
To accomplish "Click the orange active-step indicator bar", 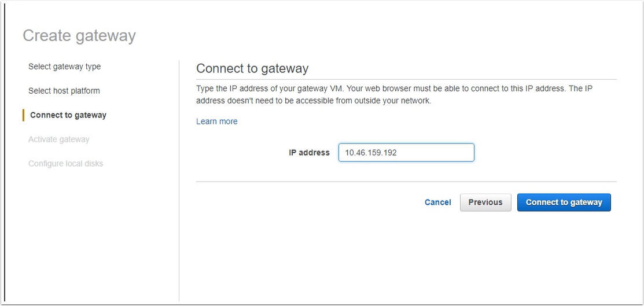I will click(x=23, y=115).
